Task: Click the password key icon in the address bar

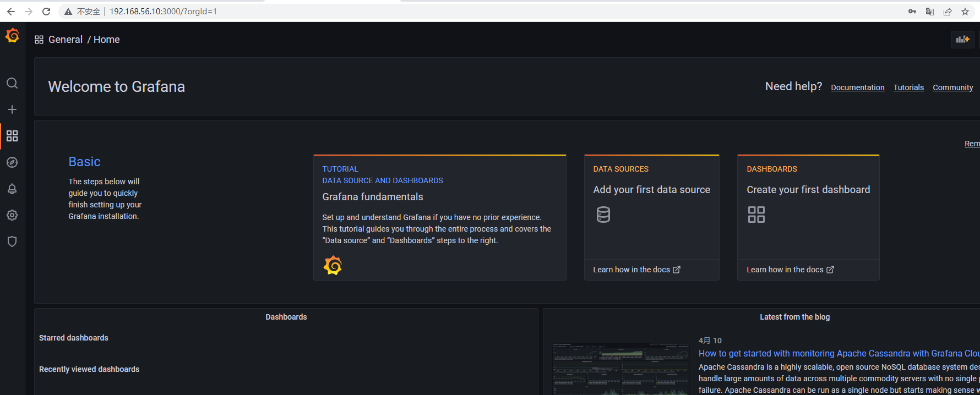Action: coord(912,12)
